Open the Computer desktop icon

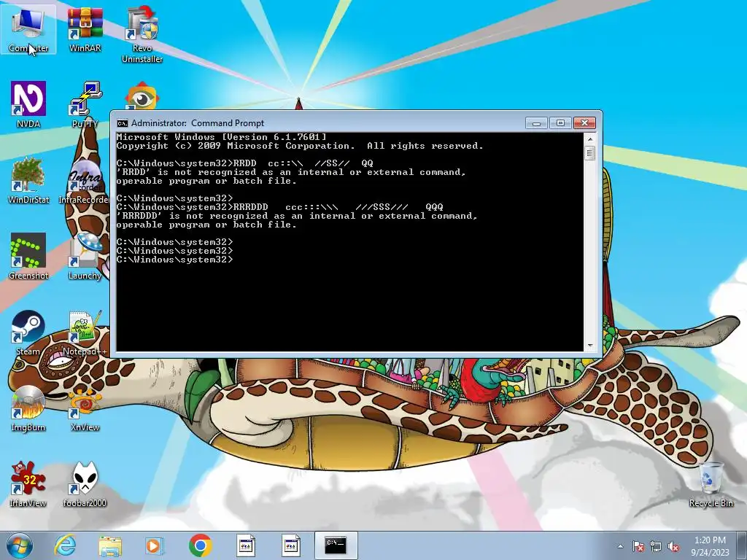click(28, 29)
